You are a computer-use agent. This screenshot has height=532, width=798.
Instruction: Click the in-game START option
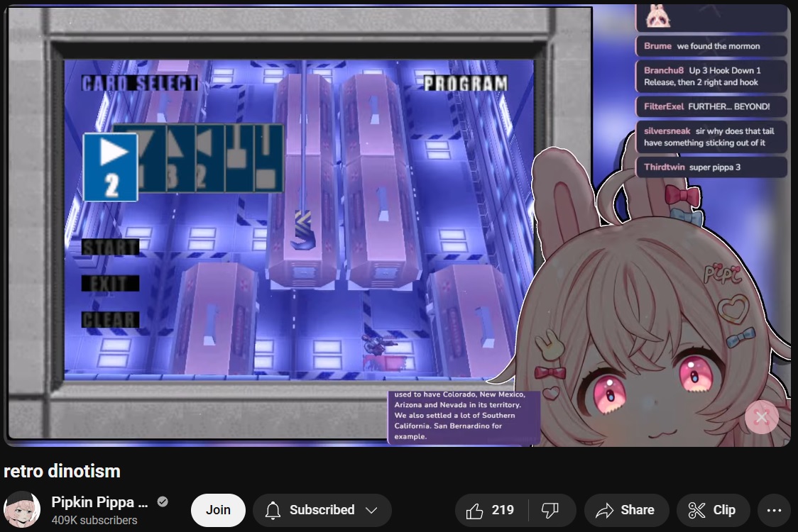pos(111,247)
